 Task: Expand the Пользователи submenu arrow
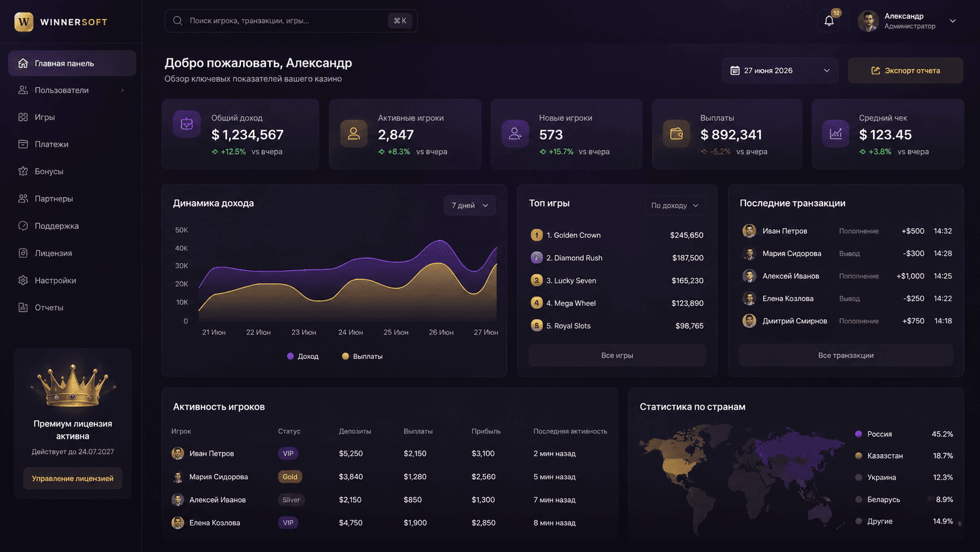[122, 90]
